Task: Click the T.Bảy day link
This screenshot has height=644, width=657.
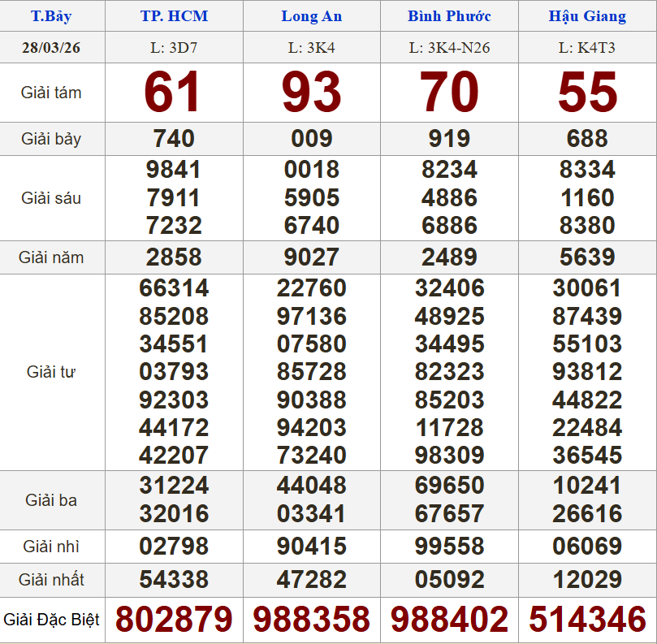Action: coord(50,16)
